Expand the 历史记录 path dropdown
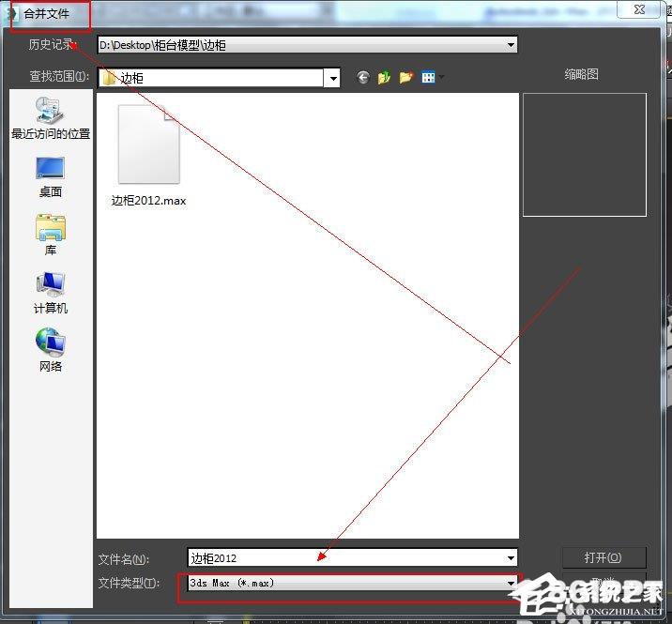This screenshot has width=672, height=624. (511, 45)
